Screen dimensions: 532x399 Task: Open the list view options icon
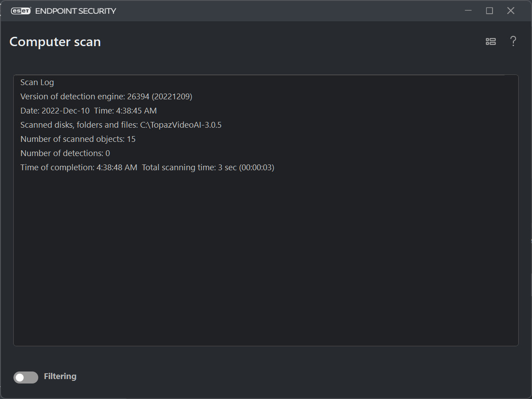point(490,42)
